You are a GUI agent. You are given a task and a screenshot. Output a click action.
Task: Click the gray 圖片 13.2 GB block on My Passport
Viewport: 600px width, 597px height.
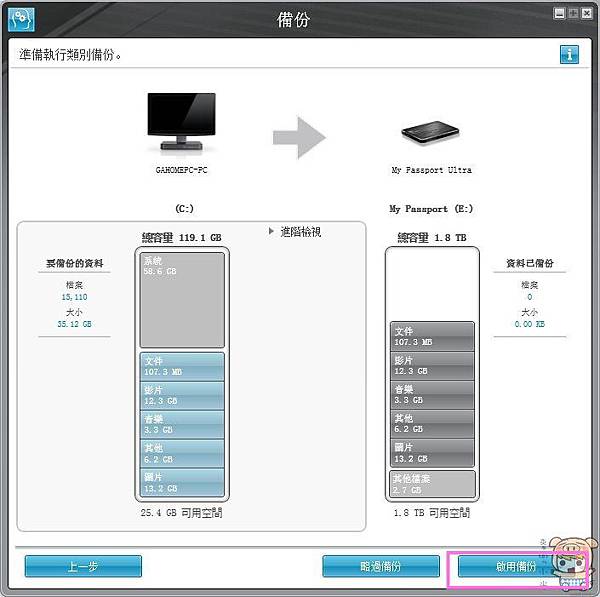tap(432, 453)
